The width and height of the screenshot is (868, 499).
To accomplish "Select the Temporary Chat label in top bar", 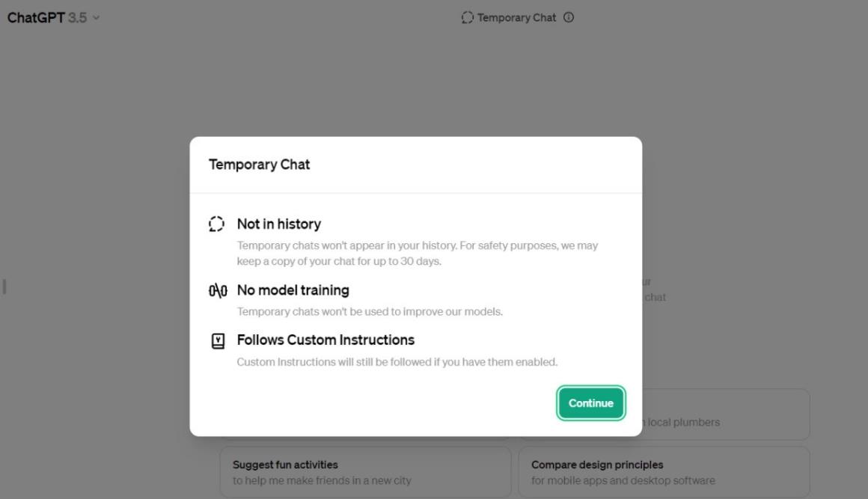I will [516, 18].
